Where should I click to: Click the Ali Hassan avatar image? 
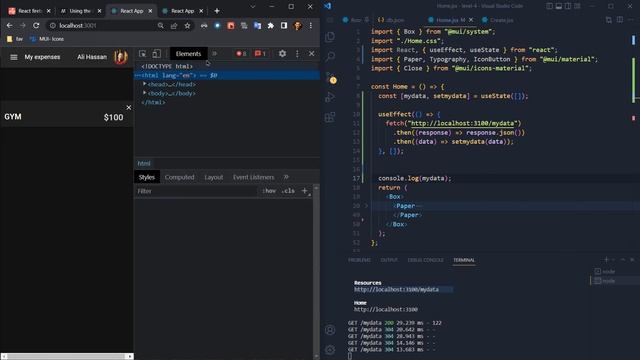coord(121,57)
